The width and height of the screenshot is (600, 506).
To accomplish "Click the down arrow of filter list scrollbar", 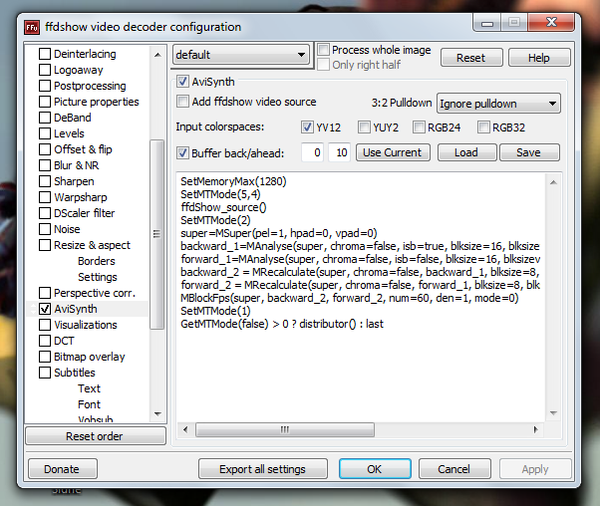I will click(157, 414).
